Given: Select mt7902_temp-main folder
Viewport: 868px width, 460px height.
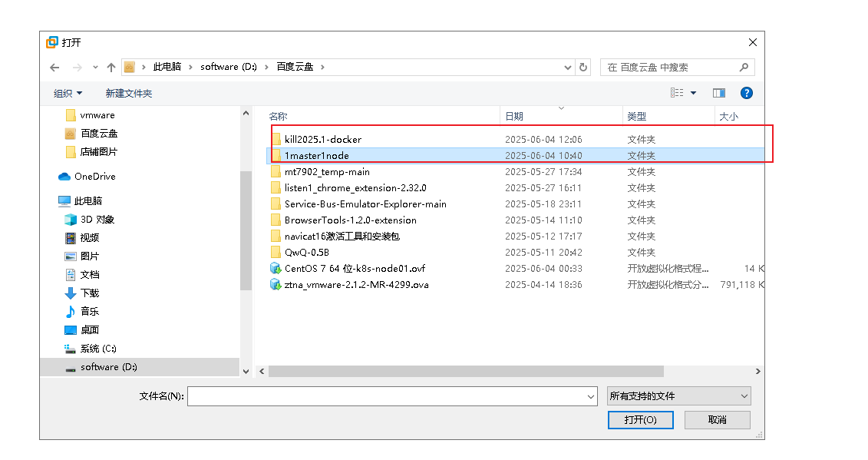Looking at the screenshot, I should point(327,172).
